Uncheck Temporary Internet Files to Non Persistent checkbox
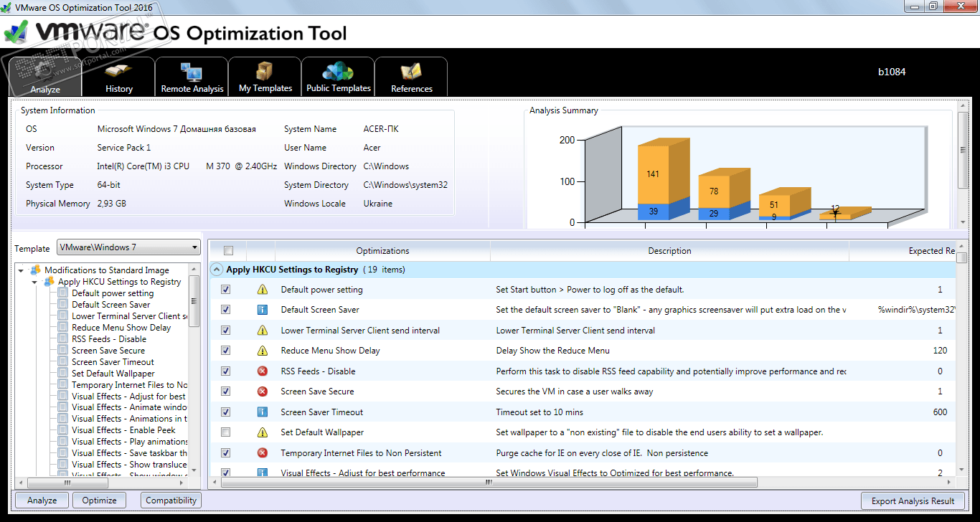This screenshot has height=522, width=980. [226, 453]
